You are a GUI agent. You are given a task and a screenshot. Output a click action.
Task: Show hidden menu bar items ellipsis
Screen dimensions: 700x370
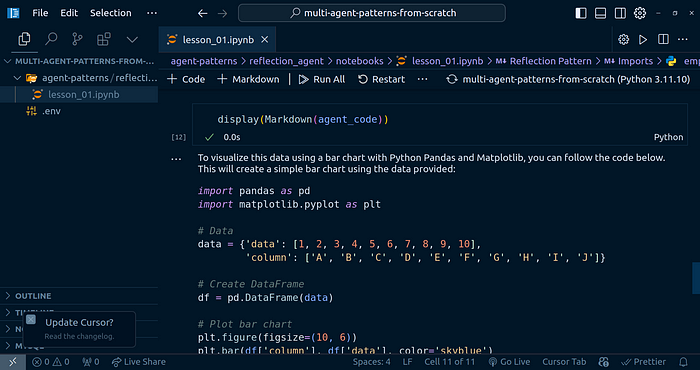[x=152, y=13]
